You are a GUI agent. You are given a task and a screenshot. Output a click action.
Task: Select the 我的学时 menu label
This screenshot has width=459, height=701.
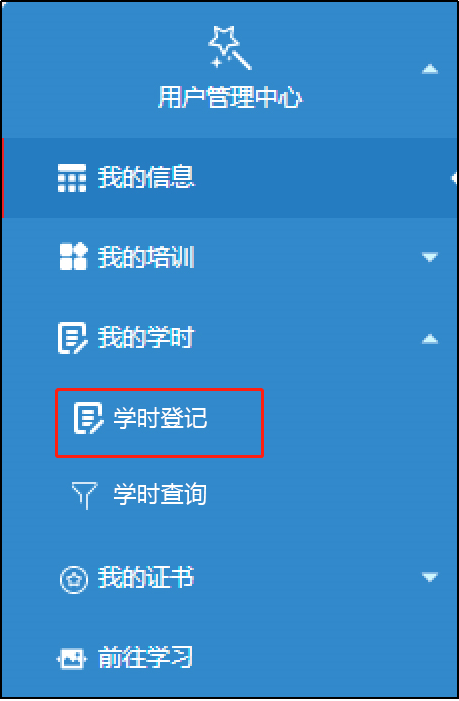[146, 337]
